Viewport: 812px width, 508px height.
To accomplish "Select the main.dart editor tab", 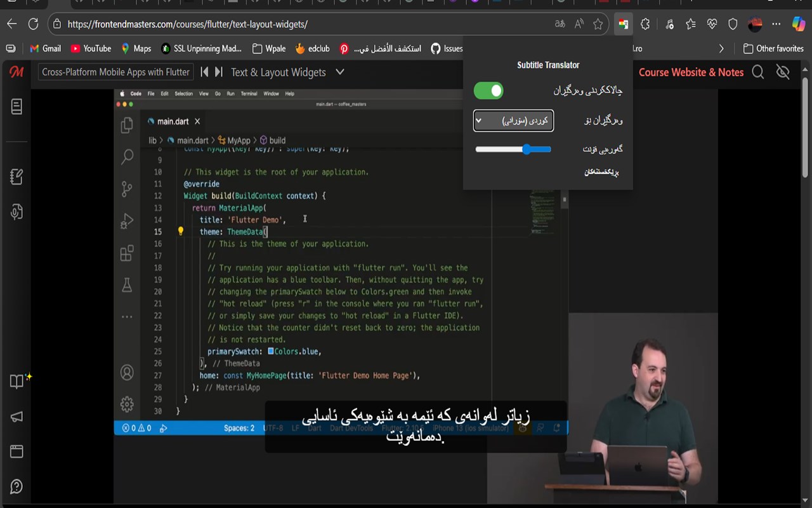I will (x=173, y=121).
